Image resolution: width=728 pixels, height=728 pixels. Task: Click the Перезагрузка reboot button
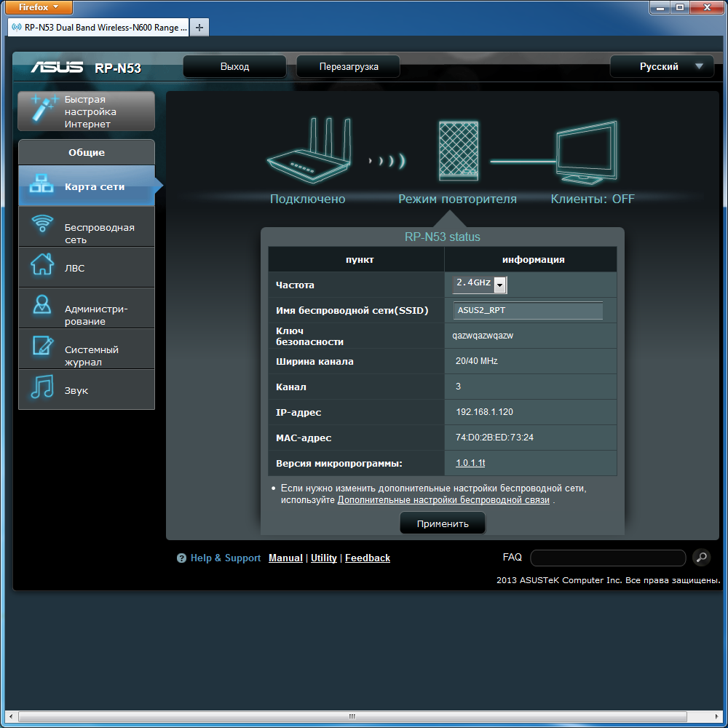(x=348, y=66)
